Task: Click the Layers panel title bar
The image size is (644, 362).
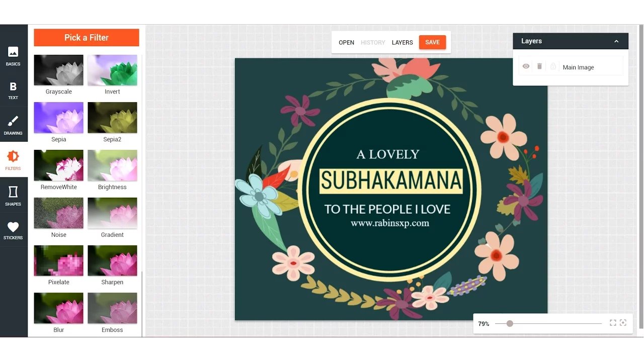Action: coord(571,41)
